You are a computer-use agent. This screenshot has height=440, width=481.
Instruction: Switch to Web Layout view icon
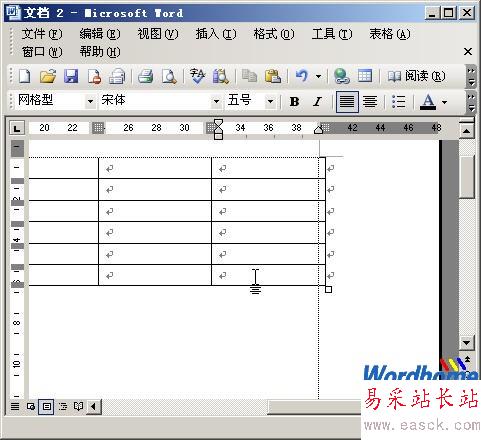(31, 406)
